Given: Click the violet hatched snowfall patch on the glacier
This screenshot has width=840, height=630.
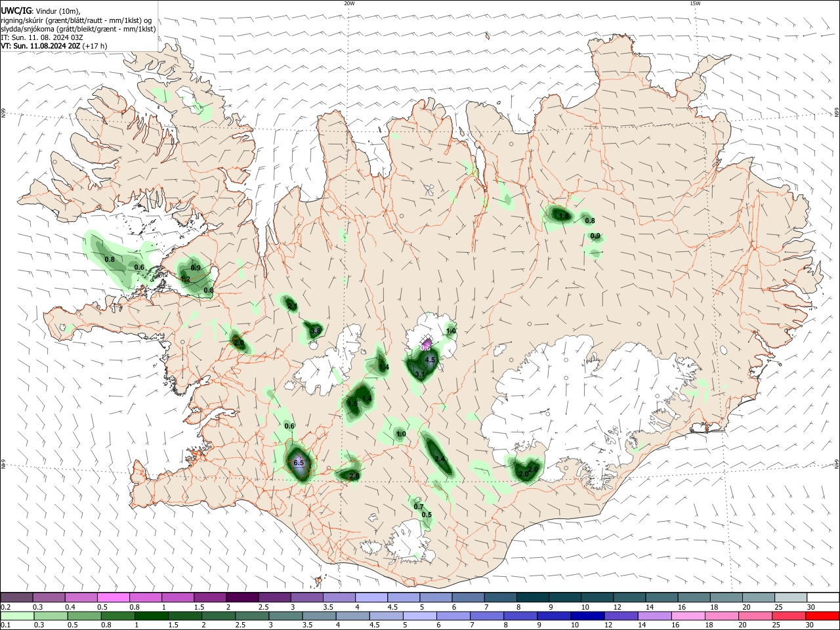Looking at the screenshot, I should coord(426,344).
